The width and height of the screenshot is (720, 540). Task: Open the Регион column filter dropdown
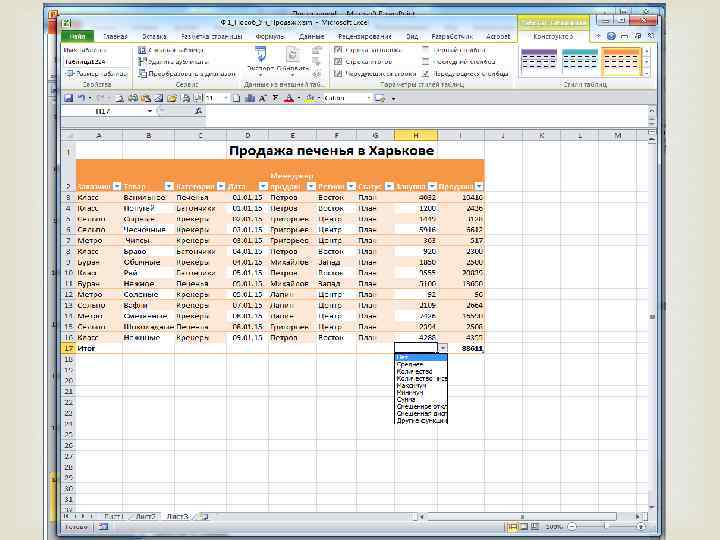[x=351, y=186]
